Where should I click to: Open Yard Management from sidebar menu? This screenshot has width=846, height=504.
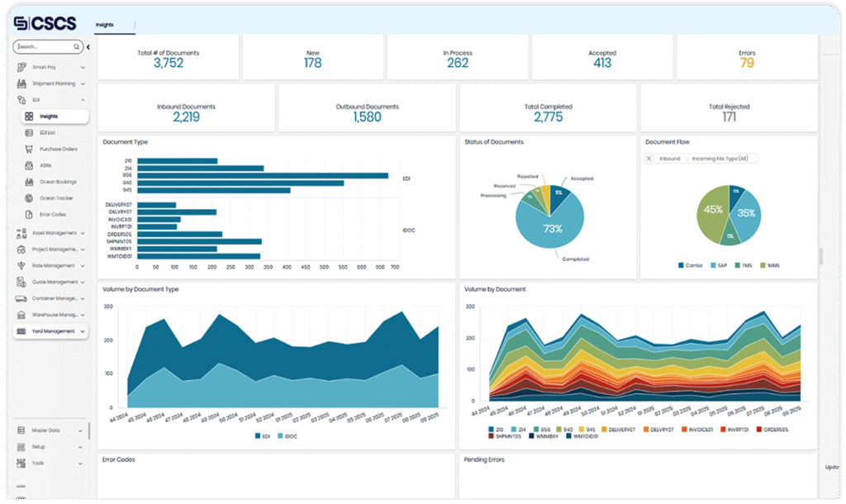pos(50,330)
